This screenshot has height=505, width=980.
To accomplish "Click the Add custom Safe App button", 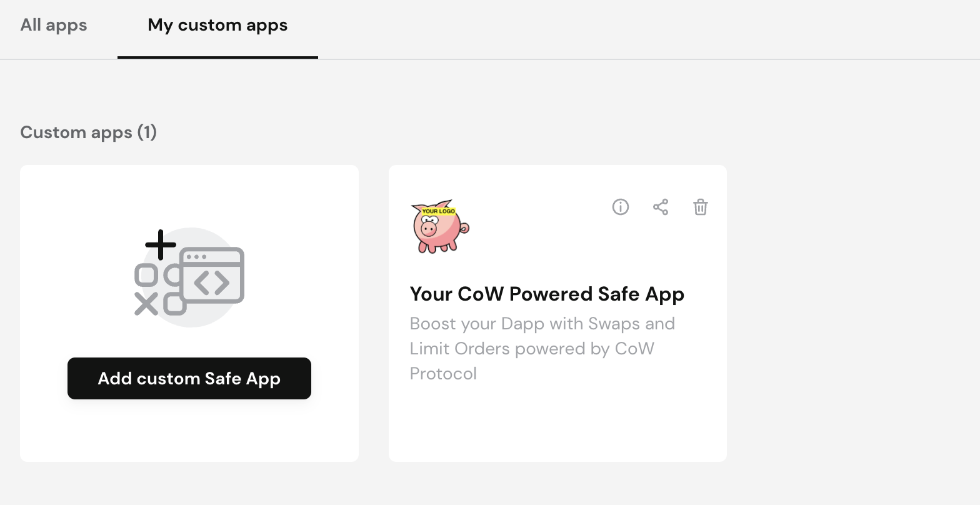I will (189, 378).
